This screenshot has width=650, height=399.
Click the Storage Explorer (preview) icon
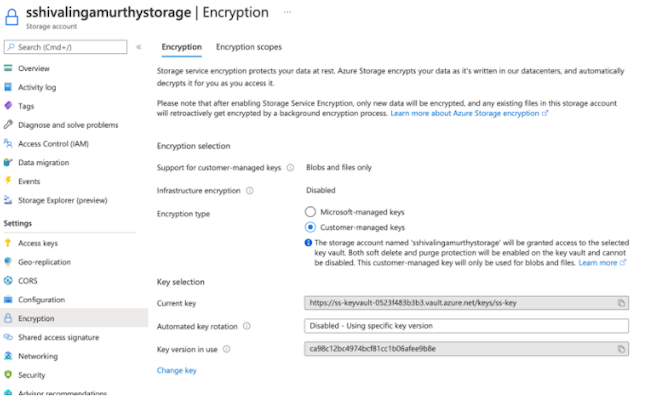(8, 200)
